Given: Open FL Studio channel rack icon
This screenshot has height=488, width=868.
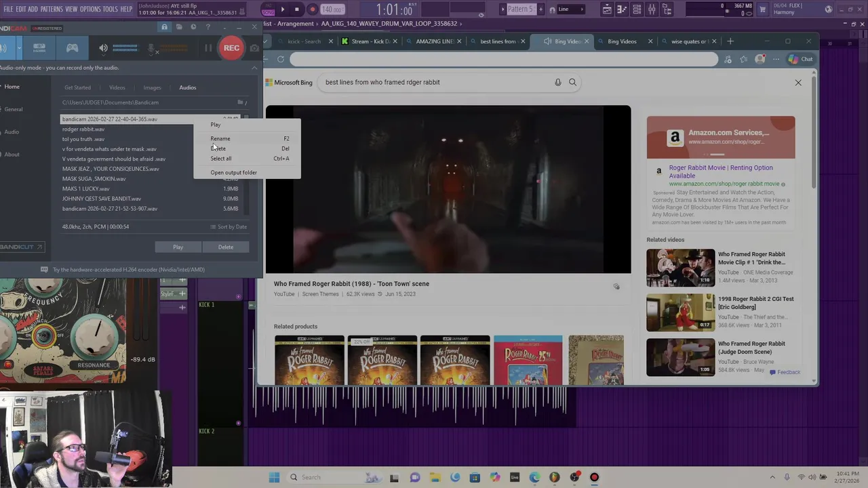Looking at the screenshot, I should coord(637,9).
